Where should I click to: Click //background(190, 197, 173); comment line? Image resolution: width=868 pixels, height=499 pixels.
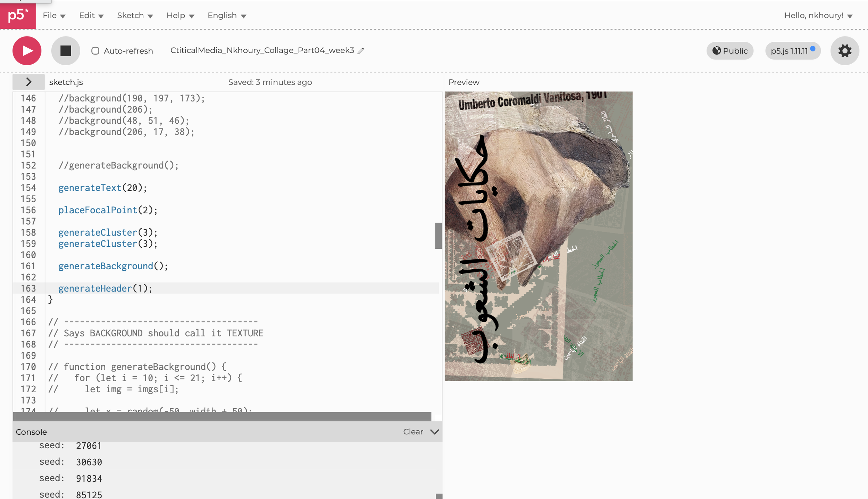(x=132, y=98)
